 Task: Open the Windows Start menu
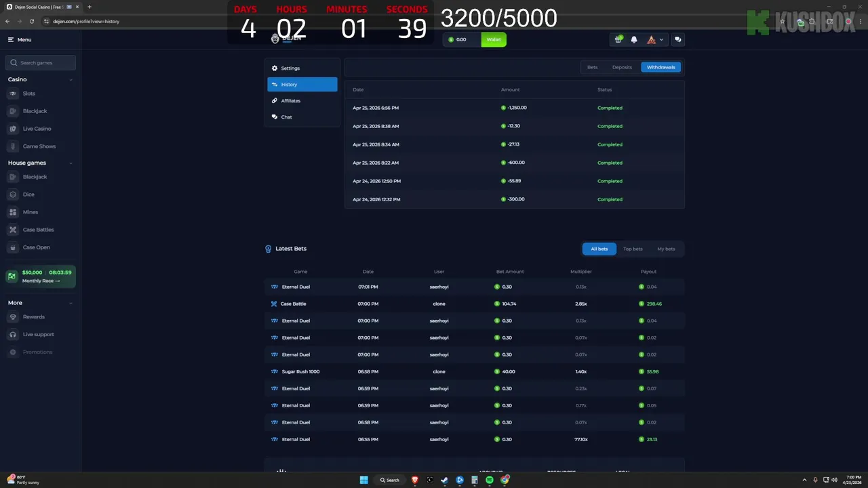(x=364, y=480)
